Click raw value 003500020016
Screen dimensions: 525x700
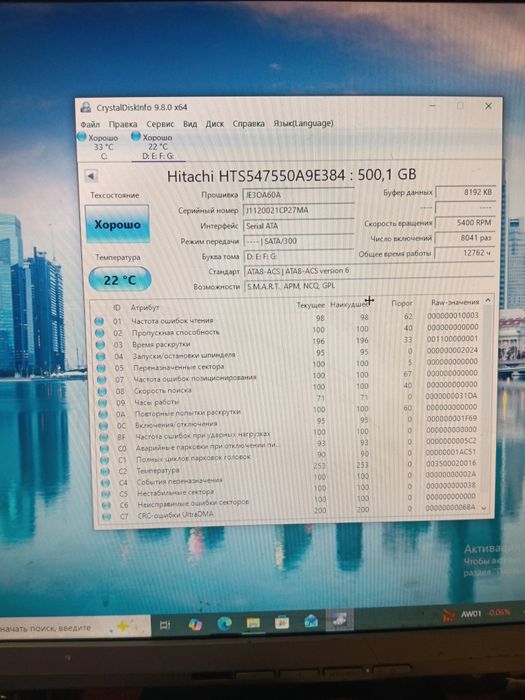click(x=451, y=464)
